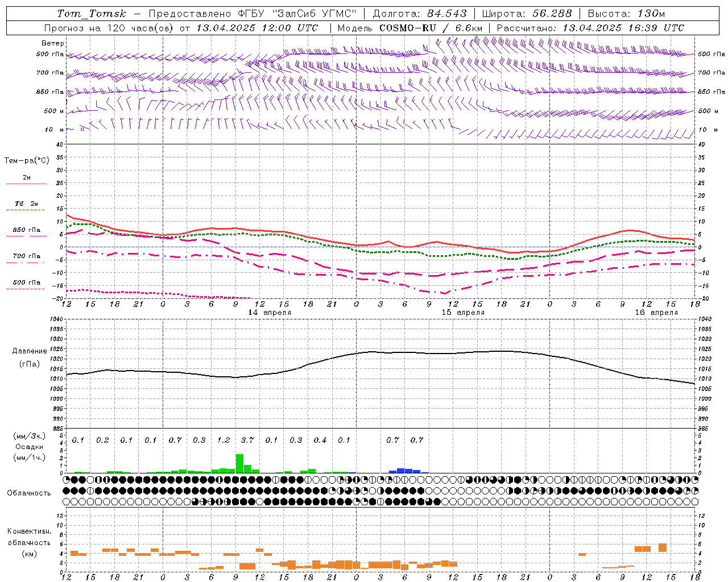This screenshot has height=582, width=728.
Task: Click the 500 гПа dotted legend line in temperature panel
Action: point(25,289)
